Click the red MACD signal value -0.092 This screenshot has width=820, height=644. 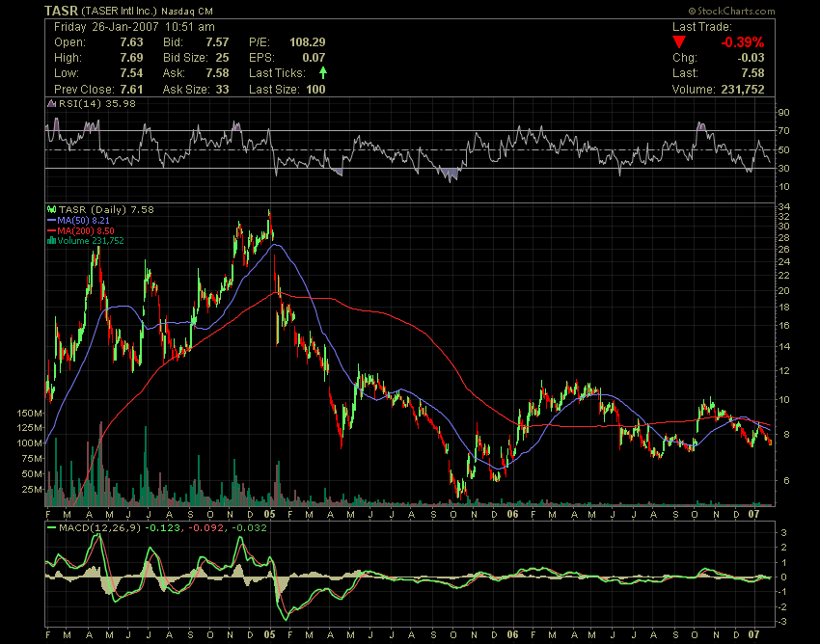click(206, 528)
